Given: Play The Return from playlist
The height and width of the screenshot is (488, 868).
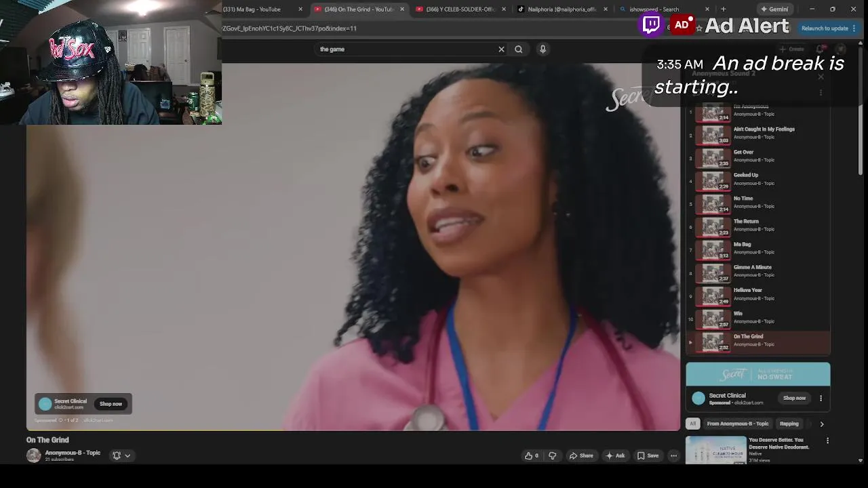Looking at the screenshot, I should (x=758, y=227).
